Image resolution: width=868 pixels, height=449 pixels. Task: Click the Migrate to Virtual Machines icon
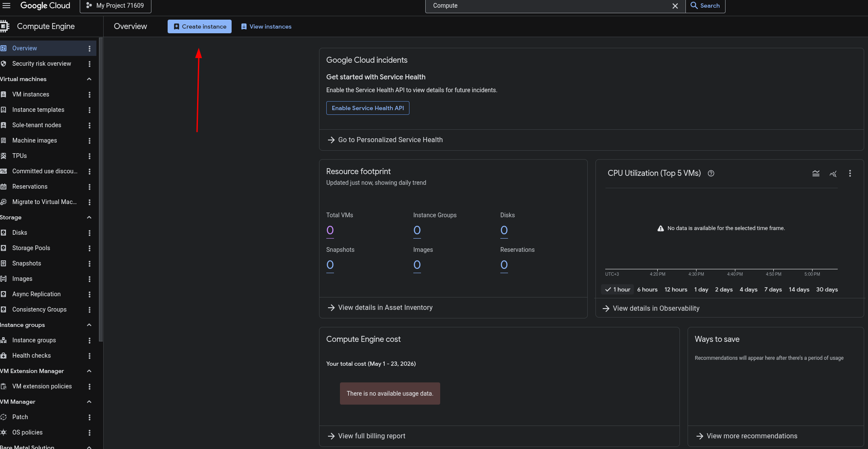pos(3,202)
